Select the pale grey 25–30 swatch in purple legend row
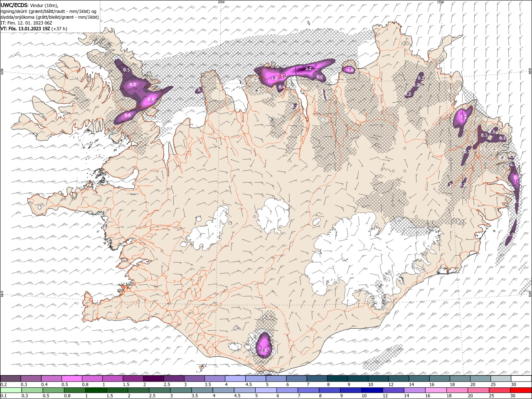The width and height of the screenshot is (532, 399). click(x=501, y=379)
